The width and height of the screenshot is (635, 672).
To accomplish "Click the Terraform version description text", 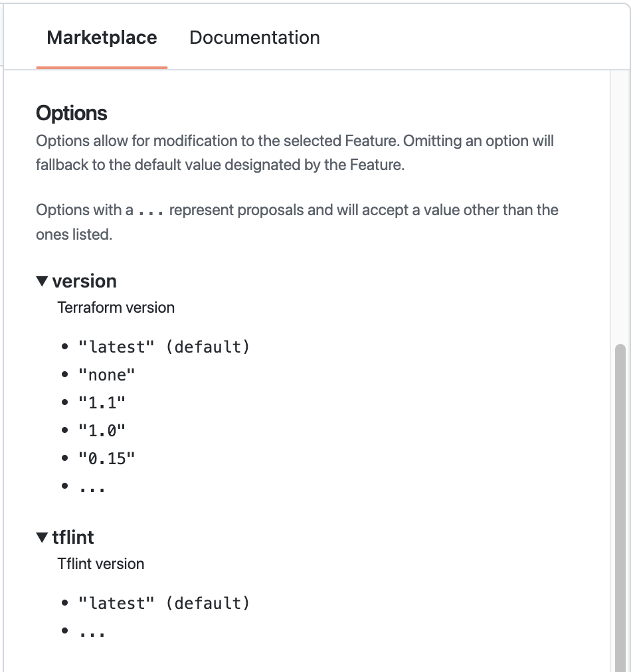I will pyautogui.click(x=116, y=307).
